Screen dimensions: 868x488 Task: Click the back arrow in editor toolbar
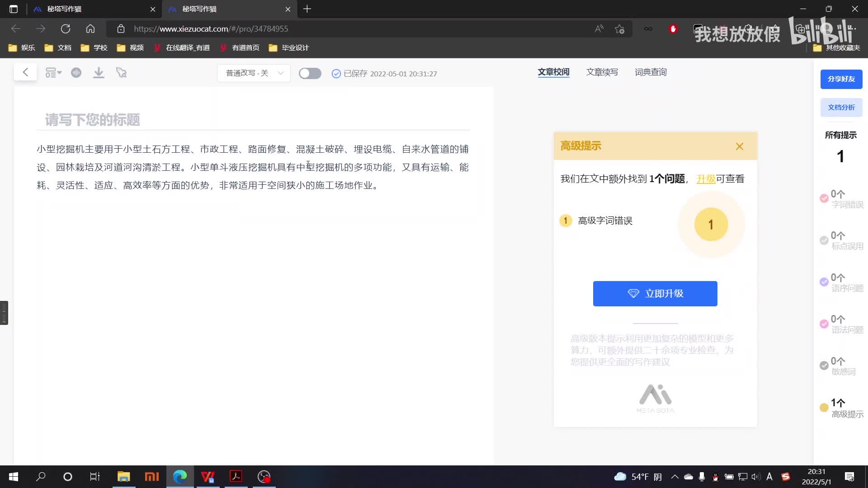[25, 72]
